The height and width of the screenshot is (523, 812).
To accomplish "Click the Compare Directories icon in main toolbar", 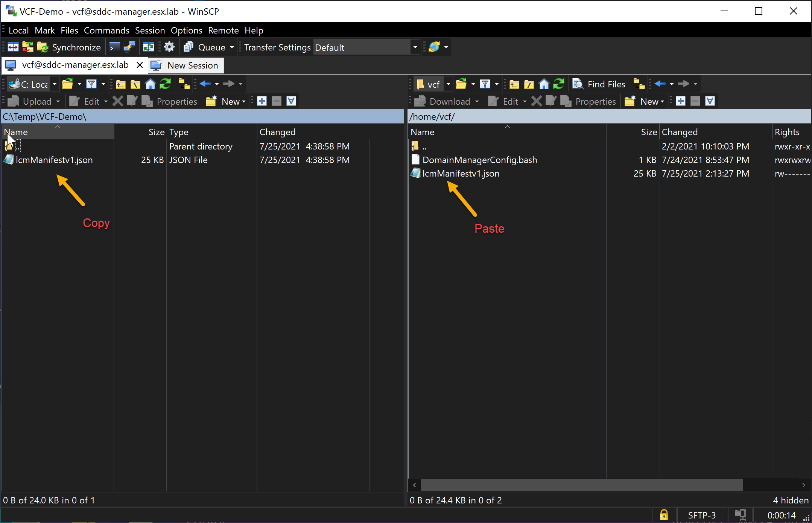I will 13,47.
